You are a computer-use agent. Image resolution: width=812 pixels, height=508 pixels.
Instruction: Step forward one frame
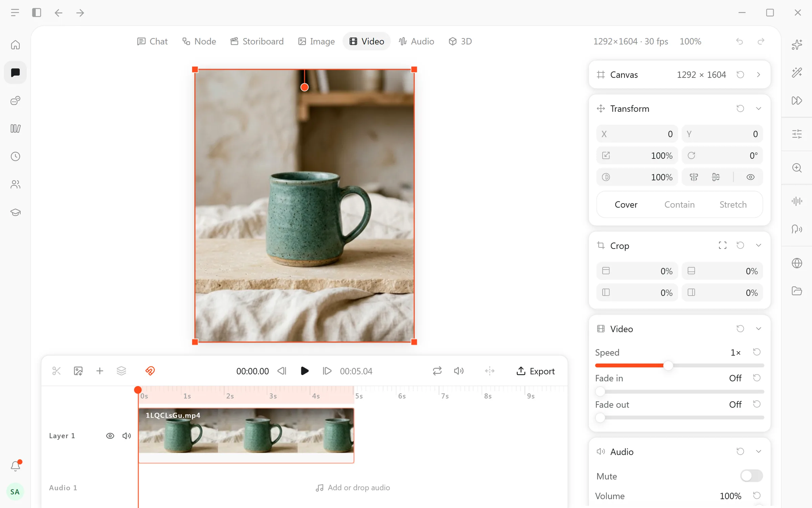pos(327,371)
